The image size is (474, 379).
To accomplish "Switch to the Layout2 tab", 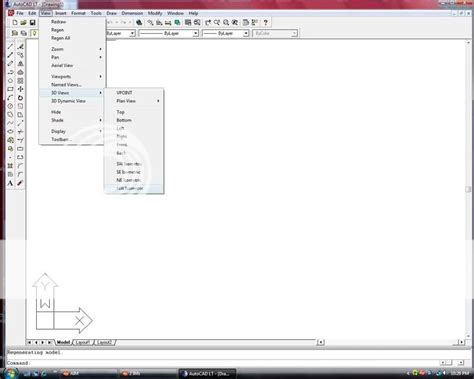I will [x=104, y=342].
